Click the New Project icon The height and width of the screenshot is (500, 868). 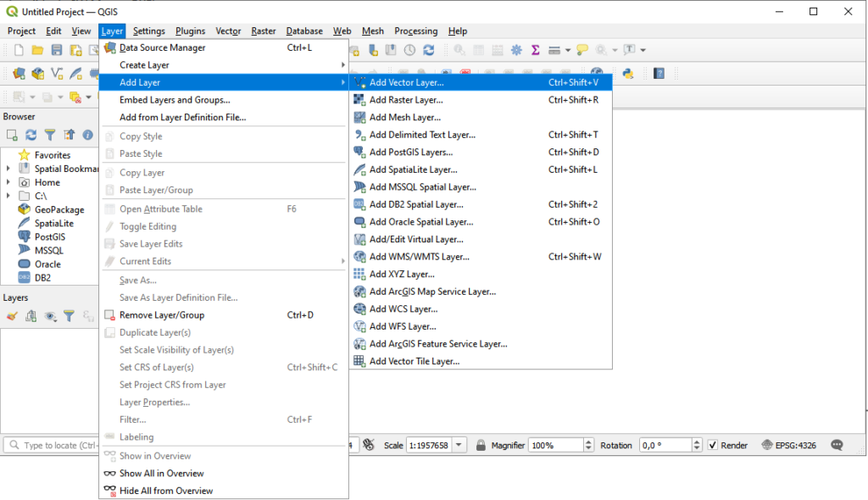(19, 50)
